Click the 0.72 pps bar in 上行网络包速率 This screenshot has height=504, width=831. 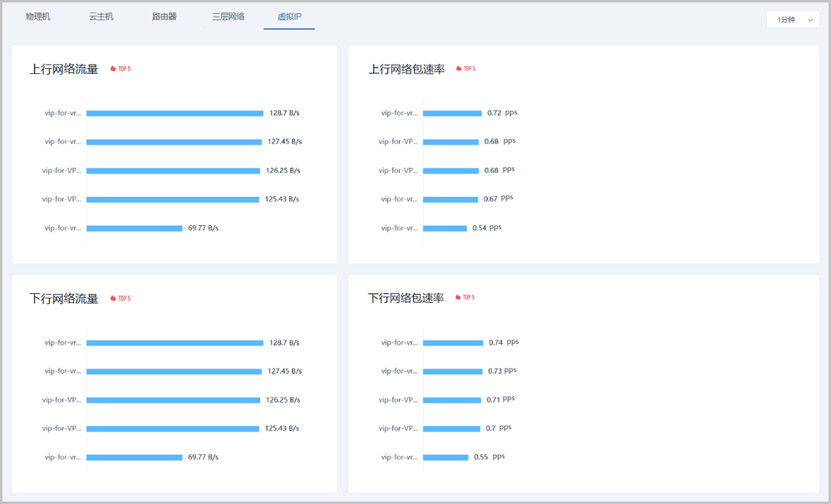tap(452, 113)
